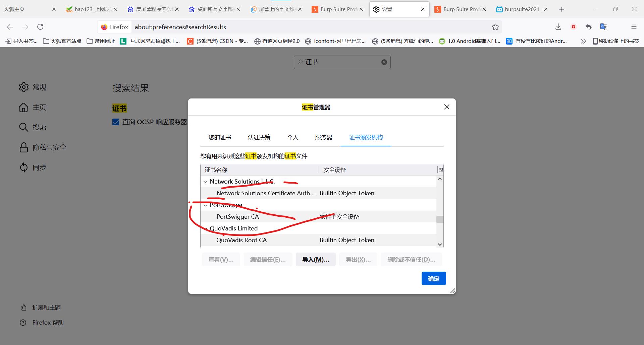Click the 导入(M)... button

(x=316, y=260)
